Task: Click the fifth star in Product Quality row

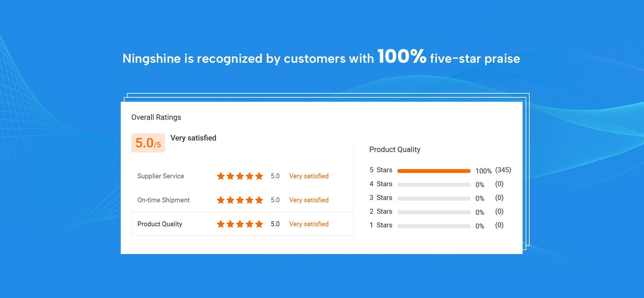Action: (x=259, y=224)
